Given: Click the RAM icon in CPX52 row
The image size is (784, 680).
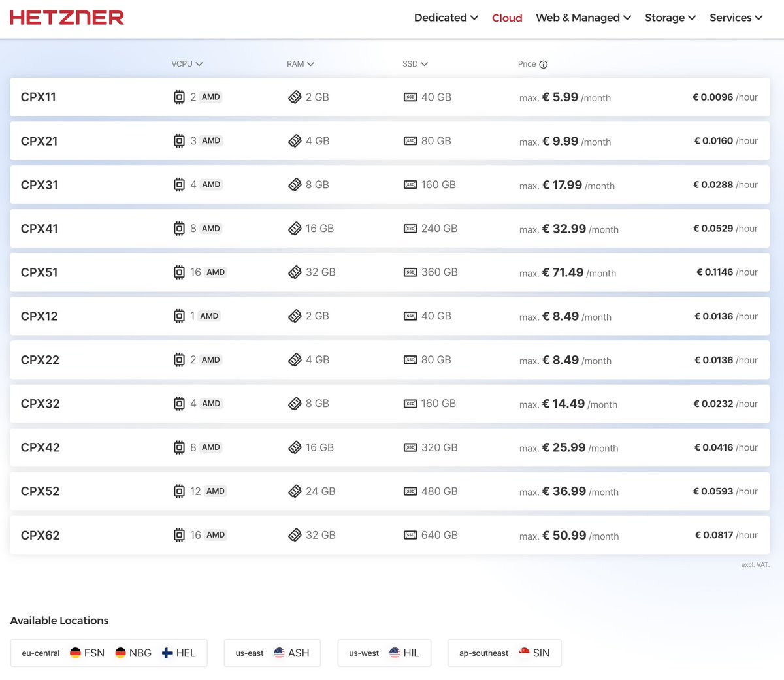Looking at the screenshot, I should pyautogui.click(x=295, y=491).
